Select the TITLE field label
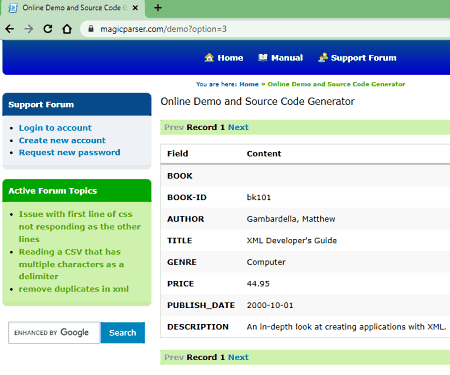 (x=180, y=241)
